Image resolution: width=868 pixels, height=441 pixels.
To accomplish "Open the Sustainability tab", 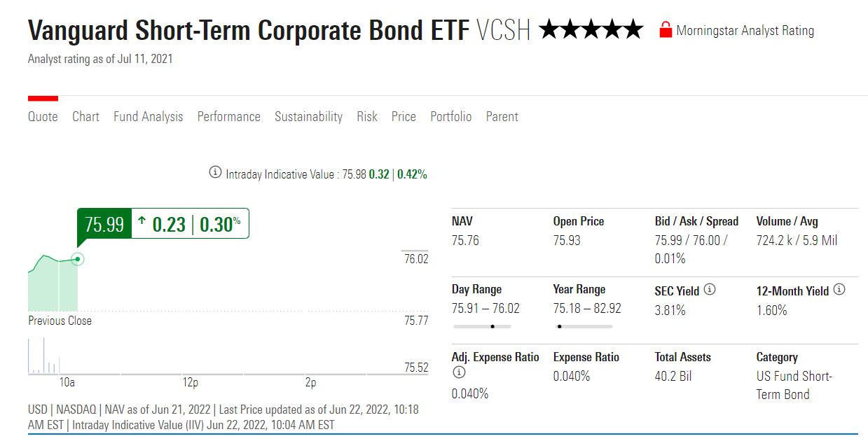I will click(x=308, y=117).
